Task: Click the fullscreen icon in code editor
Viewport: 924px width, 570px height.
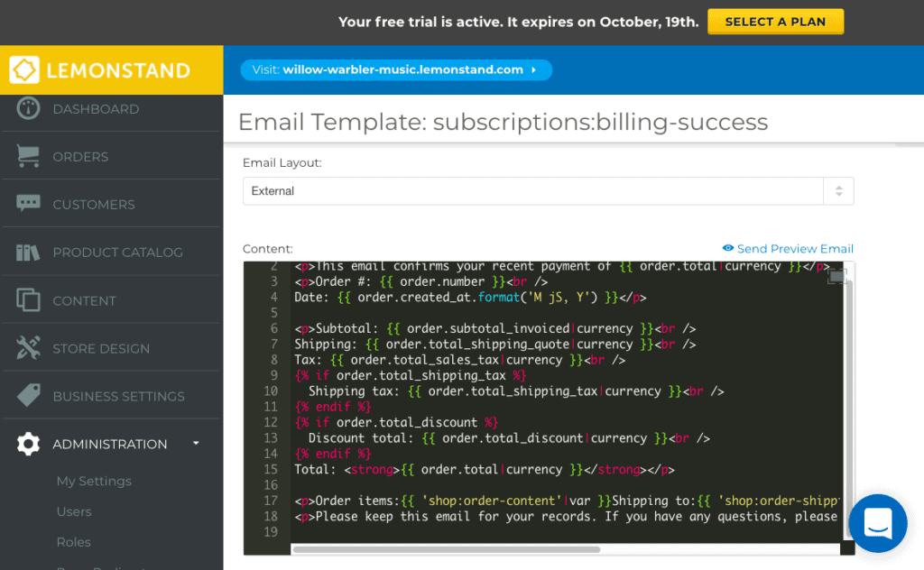Action: pyautogui.click(x=836, y=276)
